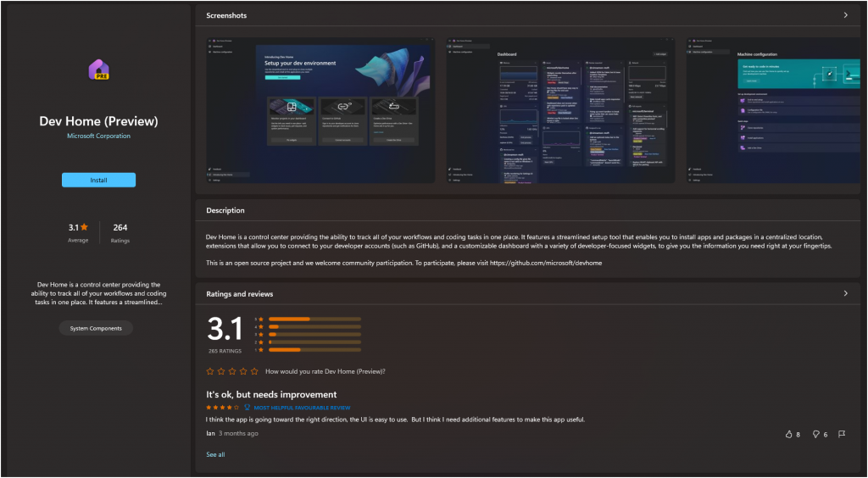Viewport: 868px width, 478px height.
Task: Report the review using the flag icon
Action: point(842,434)
